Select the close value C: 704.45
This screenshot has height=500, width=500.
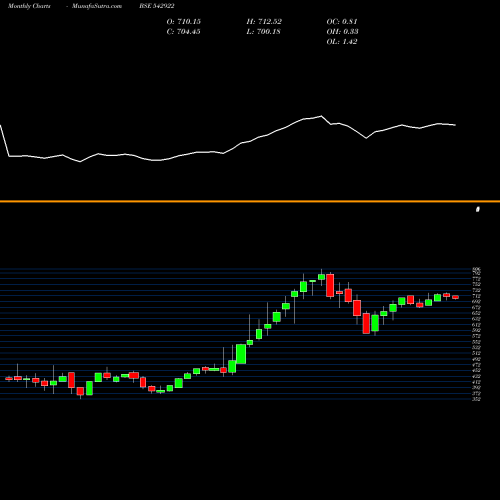184,32
